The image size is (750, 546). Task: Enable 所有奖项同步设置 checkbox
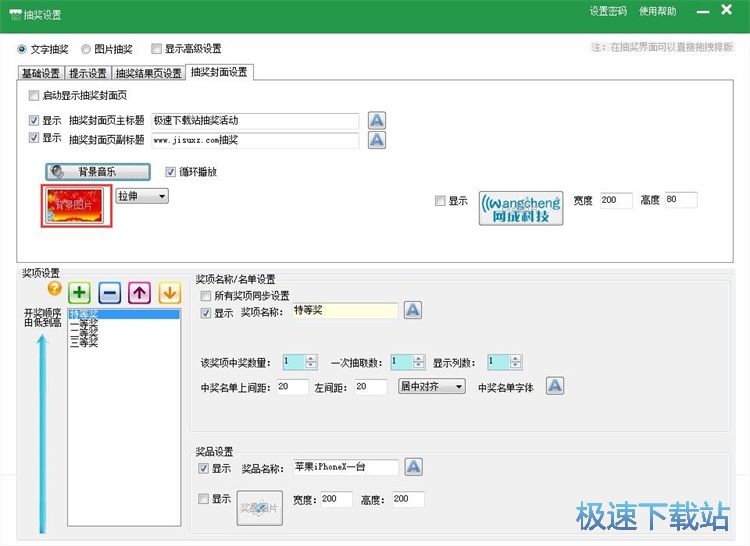pyautogui.click(x=206, y=295)
